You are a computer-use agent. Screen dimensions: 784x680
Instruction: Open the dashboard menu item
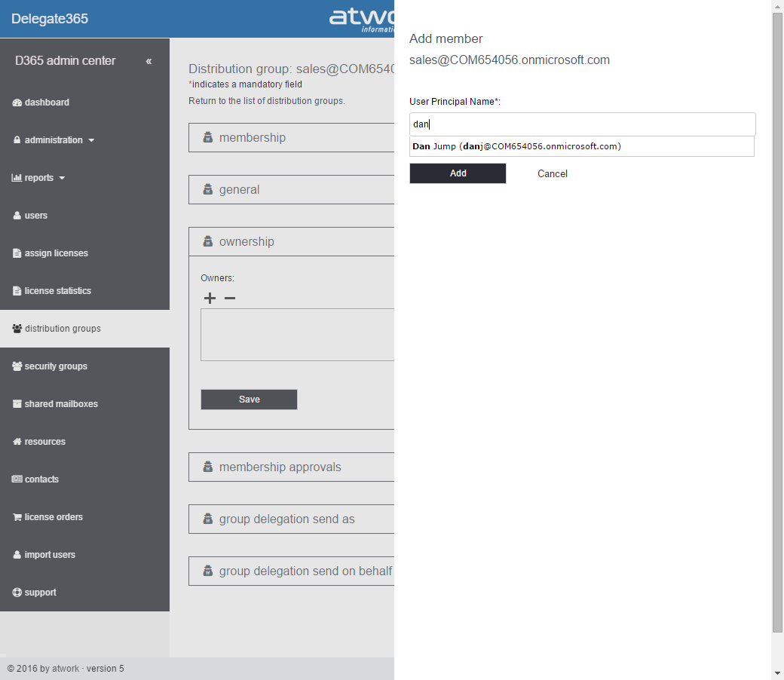(x=47, y=103)
